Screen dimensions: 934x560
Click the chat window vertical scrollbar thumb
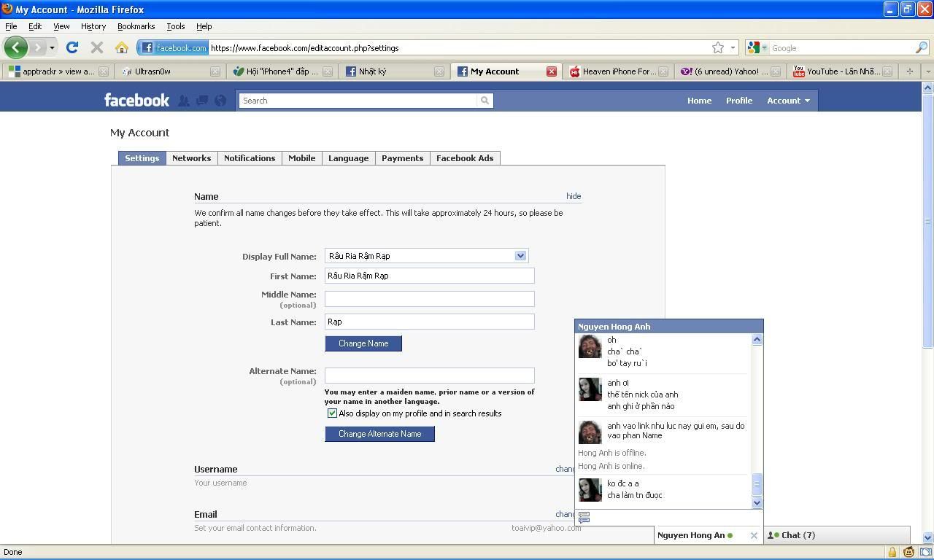(757, 485)
